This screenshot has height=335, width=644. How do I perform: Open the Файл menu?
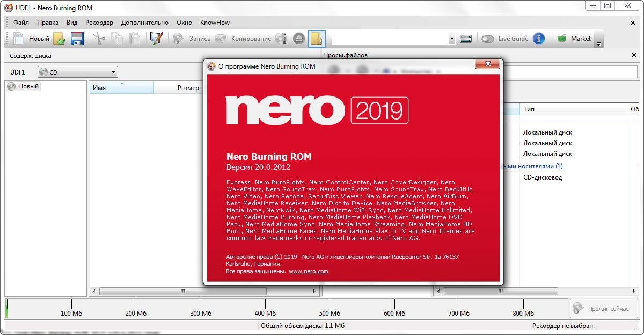click(x=21, y=23)
